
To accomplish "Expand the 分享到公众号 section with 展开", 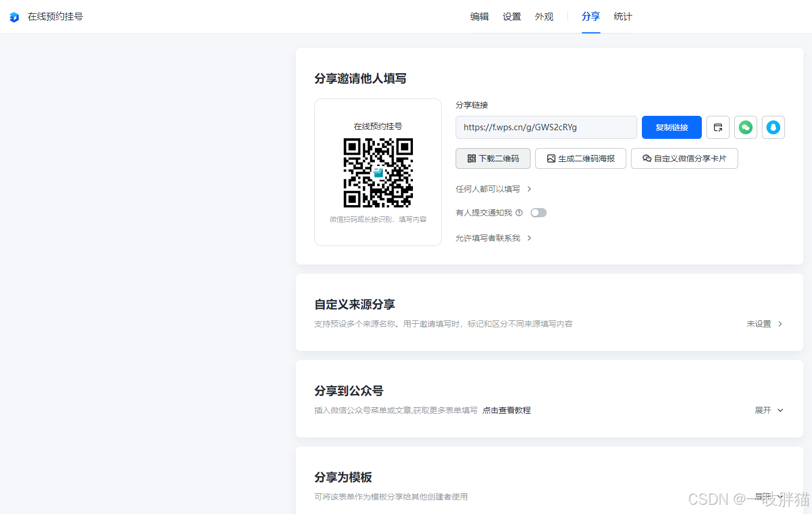I will [x=769, y=410].
